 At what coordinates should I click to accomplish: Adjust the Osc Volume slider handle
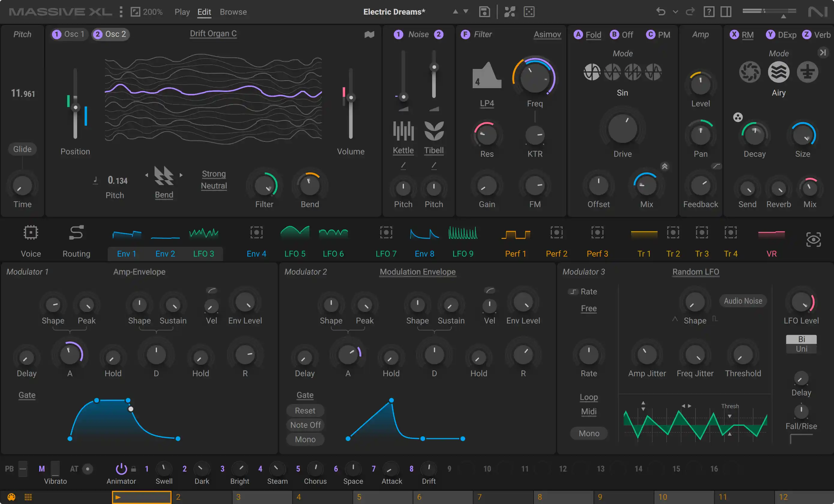pos(351,98)
